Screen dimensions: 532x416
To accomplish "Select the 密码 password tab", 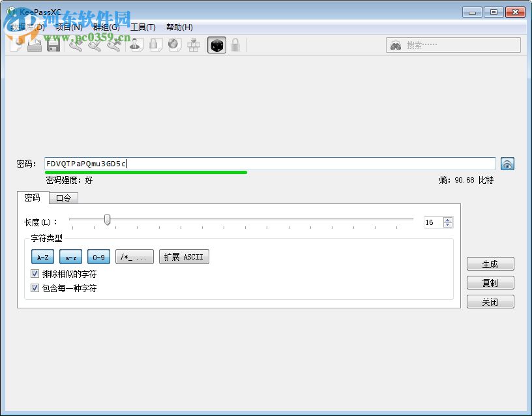I will click(x=33, y=198).
